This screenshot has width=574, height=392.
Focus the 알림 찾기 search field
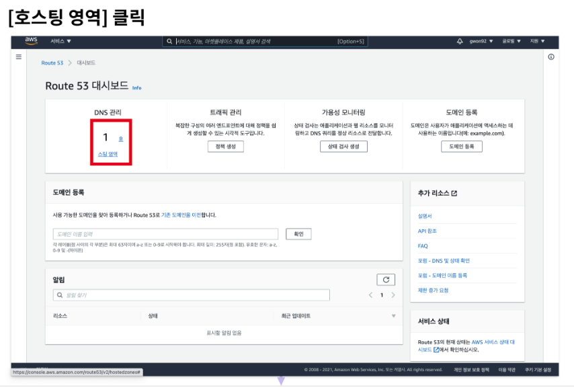pyautogui.click(x=191, y=295)
